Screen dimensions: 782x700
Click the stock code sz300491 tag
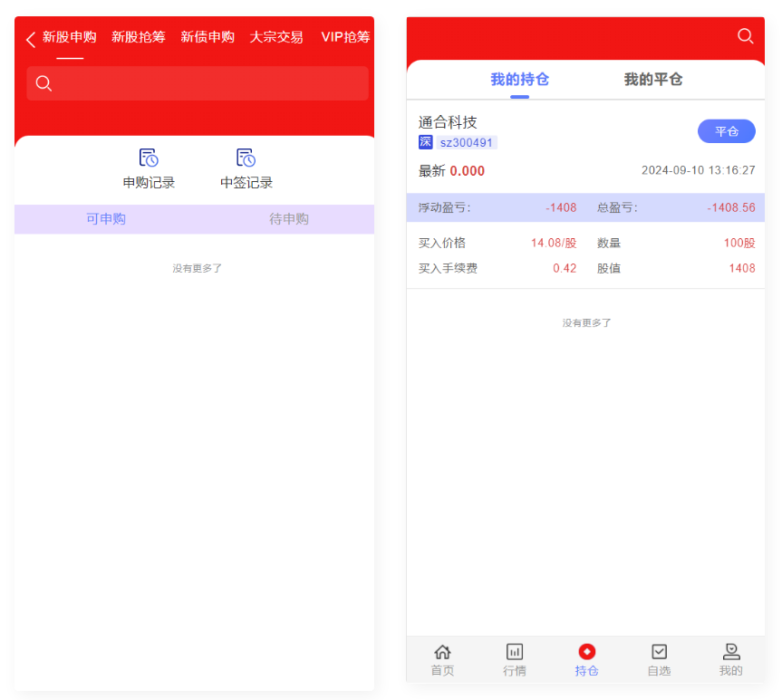pyautogui.click(x=467, y=142)
